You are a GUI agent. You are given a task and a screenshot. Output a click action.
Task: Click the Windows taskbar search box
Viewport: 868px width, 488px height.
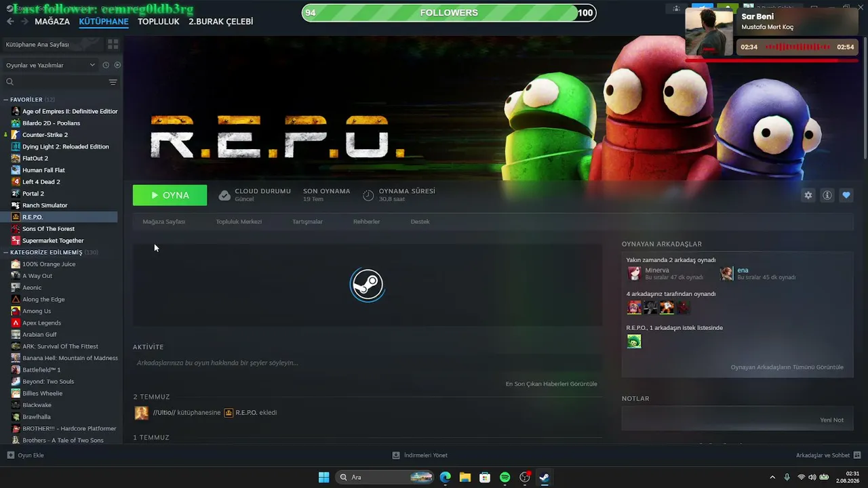pyautogui.click(x=384, y=477)
